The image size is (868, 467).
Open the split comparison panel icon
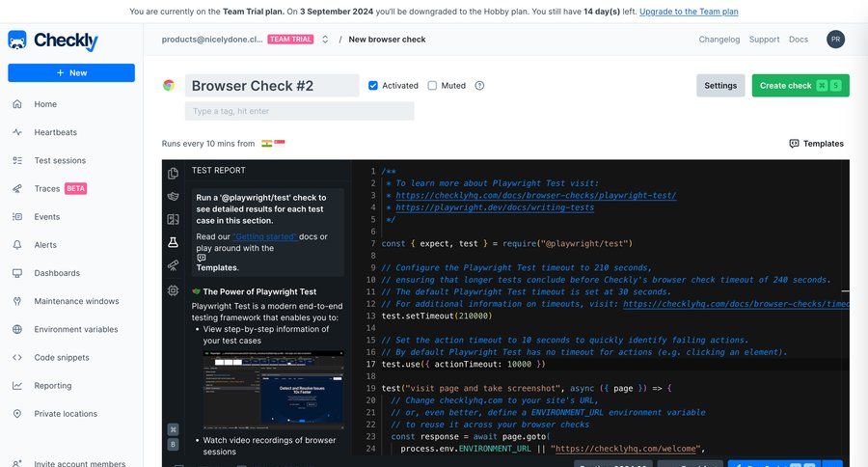click(174, 219)
